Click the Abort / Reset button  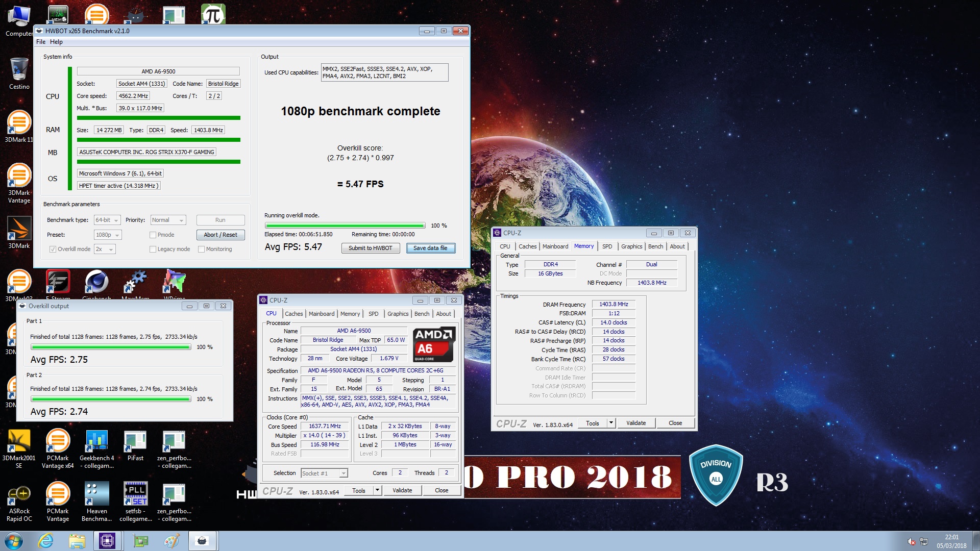tap(220, 235)
